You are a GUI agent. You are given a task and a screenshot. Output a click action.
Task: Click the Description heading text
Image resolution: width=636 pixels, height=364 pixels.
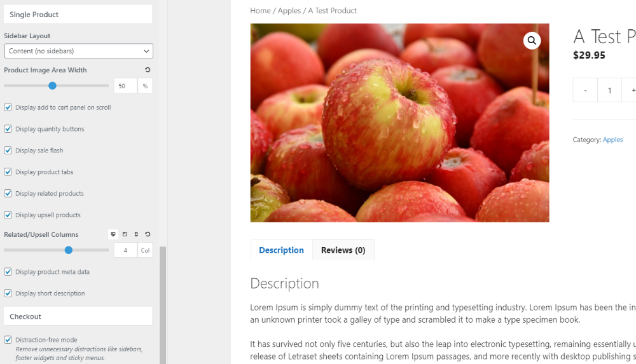point(284,283)
